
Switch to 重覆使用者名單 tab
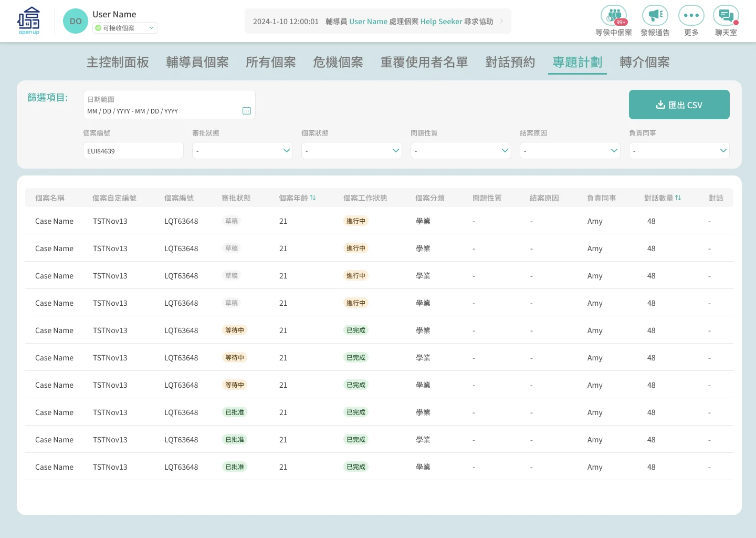pyautogui.click(x=424, y=63)
